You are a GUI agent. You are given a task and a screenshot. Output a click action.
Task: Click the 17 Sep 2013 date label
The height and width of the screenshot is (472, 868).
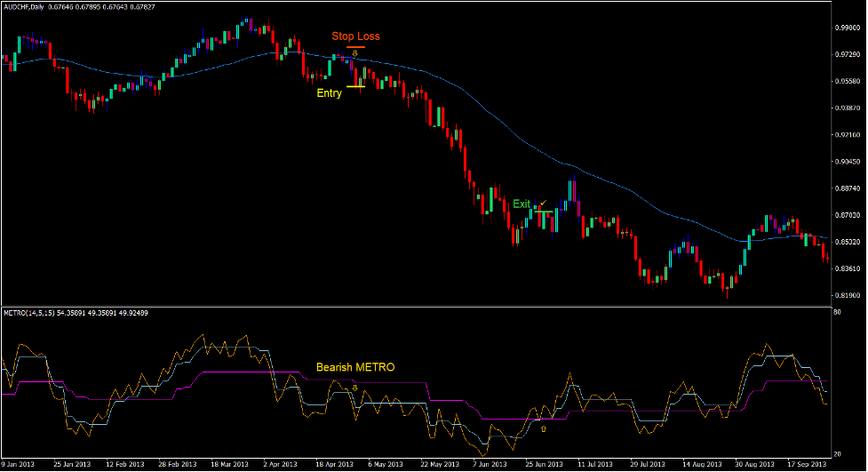point(807,464)
